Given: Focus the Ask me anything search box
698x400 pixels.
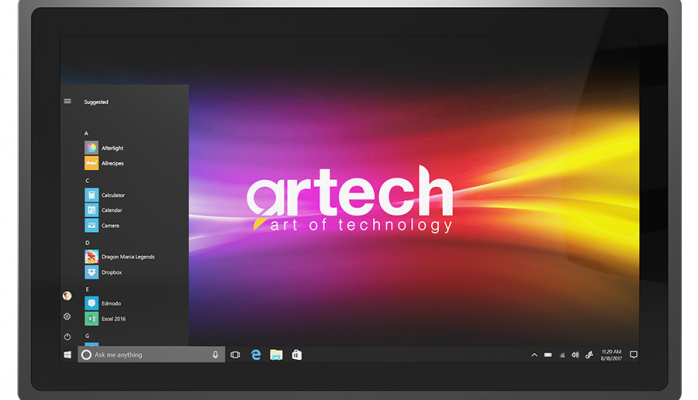Looking at the screenshot, I should (151, 355).
